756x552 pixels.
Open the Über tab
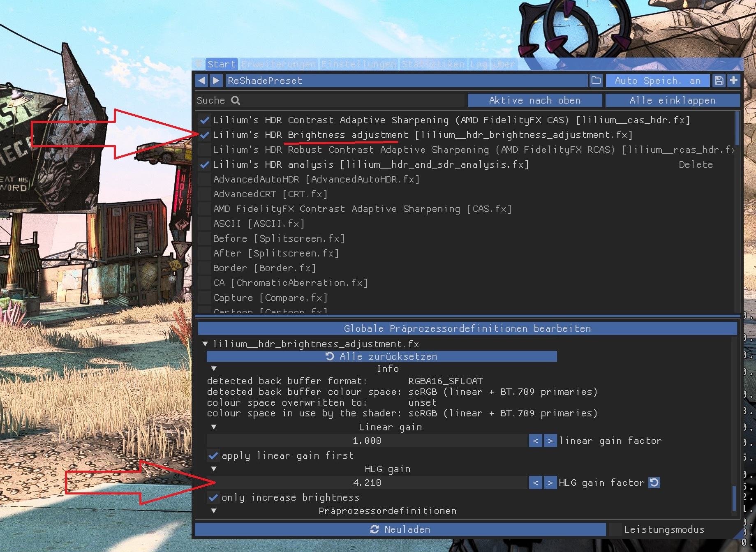pyautogui.click(x=504, y=64)
